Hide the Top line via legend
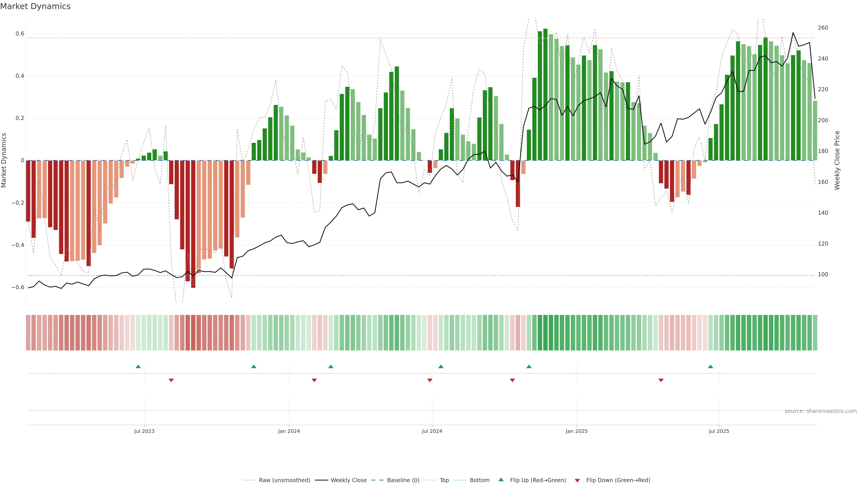Image resolution: width=868 pixels, height=488 pixels. pos(444,480)
